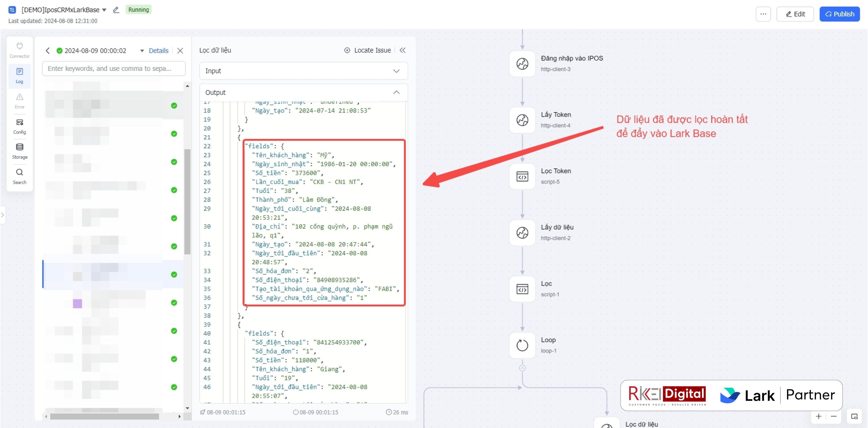Open the Connector sidebar panel
The height and width of the screenshot is (428, 868).
20,50
